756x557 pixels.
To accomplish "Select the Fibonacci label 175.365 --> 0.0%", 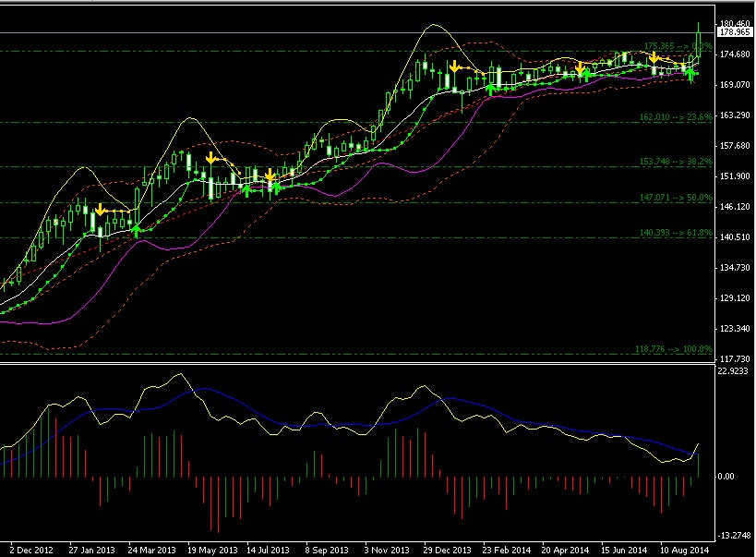I will (678, 46).
